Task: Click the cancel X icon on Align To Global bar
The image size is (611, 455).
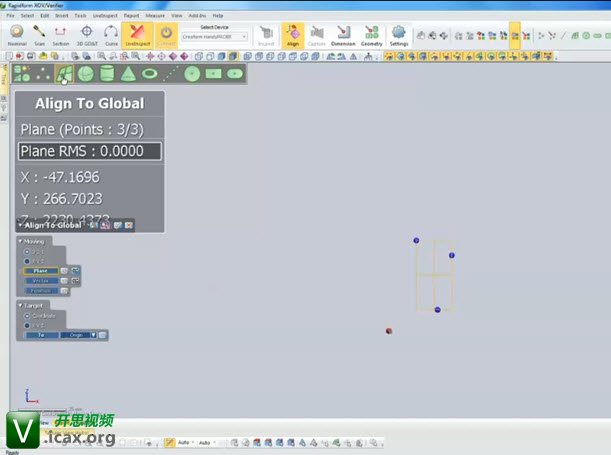Action: pyautogui.click(x=129, y=225)
